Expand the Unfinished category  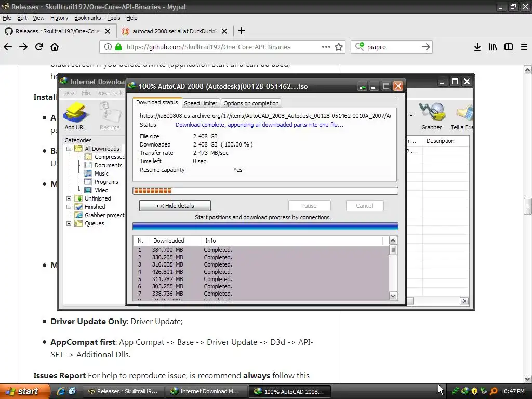(x=69, y=198)
